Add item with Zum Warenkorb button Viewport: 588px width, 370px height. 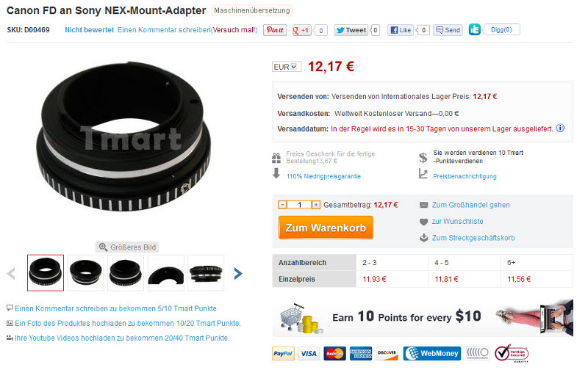coord(326,228)
